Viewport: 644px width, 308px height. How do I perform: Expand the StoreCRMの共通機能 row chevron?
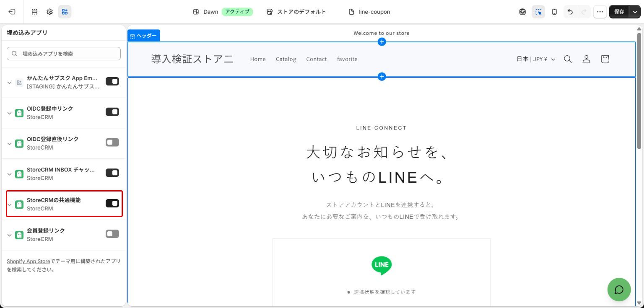[x=9, y=204]
